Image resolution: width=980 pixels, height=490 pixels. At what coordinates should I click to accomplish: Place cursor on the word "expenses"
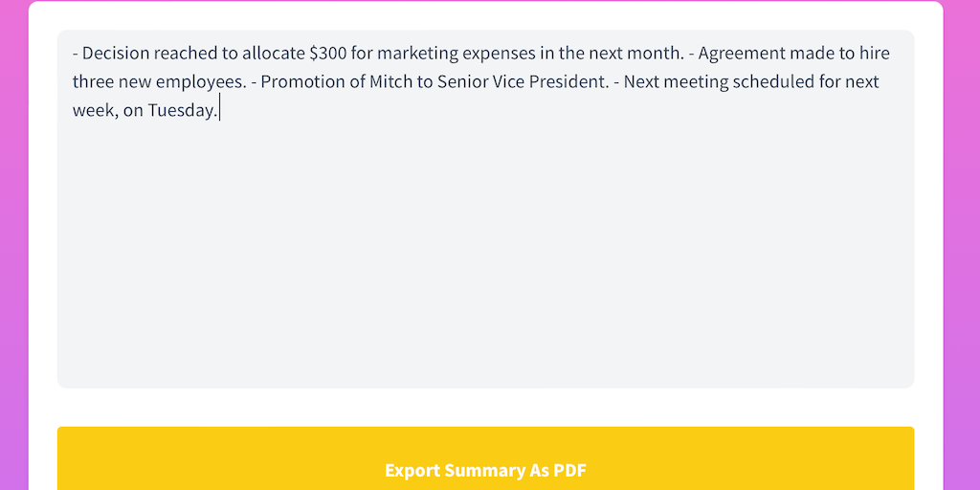pos(507,54)
